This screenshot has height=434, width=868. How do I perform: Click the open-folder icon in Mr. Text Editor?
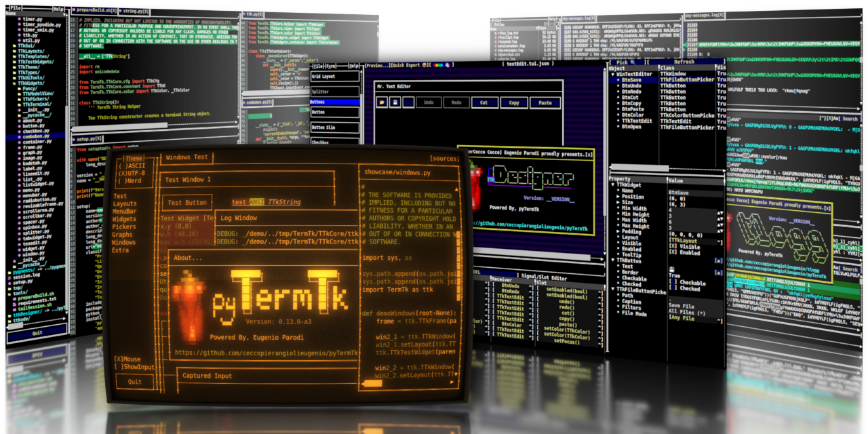coord(383,103)
